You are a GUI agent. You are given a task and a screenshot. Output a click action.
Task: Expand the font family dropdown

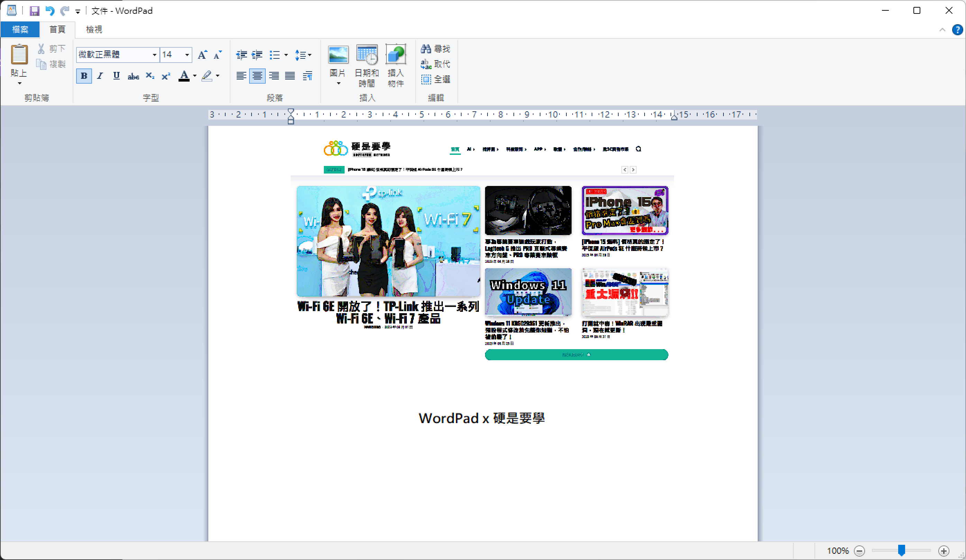coord(154,55)
